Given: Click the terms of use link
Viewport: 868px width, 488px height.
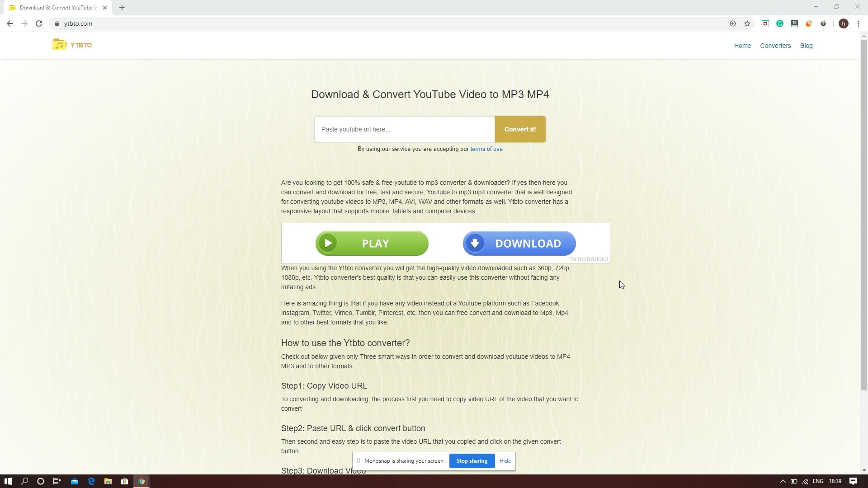Looking at the screenshot, I should 487,149.
